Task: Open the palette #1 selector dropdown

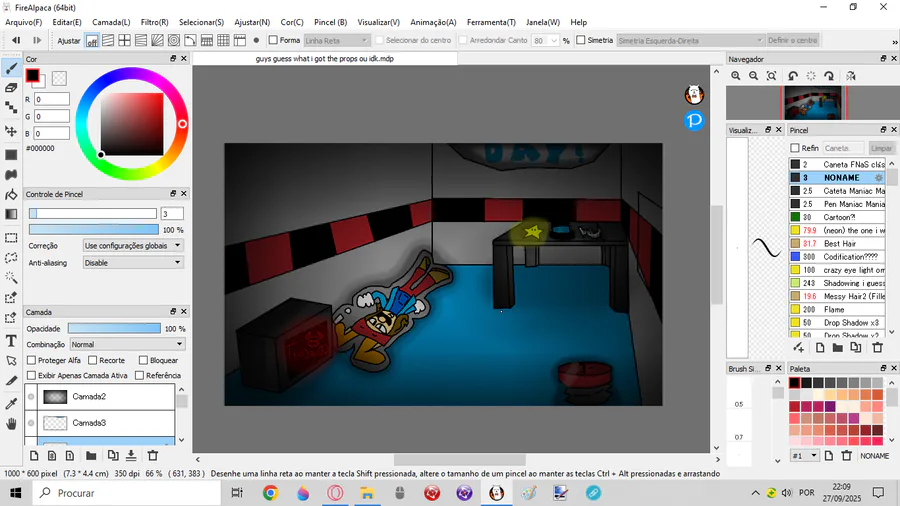Action: (x=805, y=456)
